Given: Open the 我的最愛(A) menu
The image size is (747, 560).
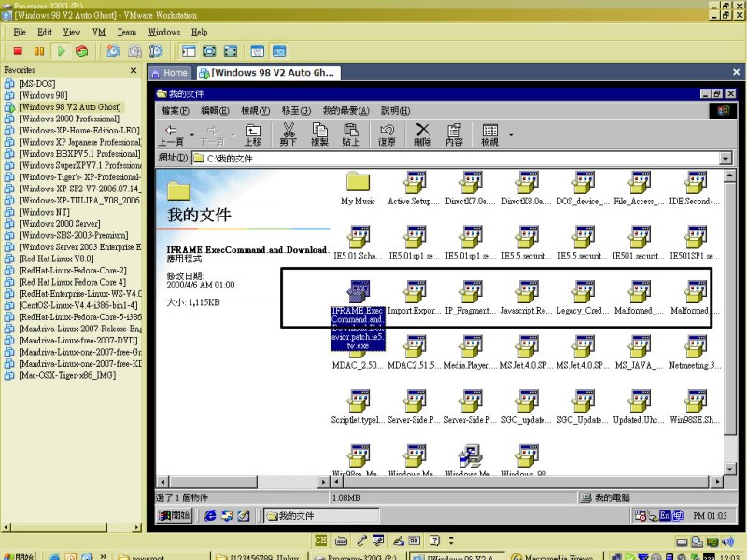Looking at the screenshot, I should coord(345,110).
